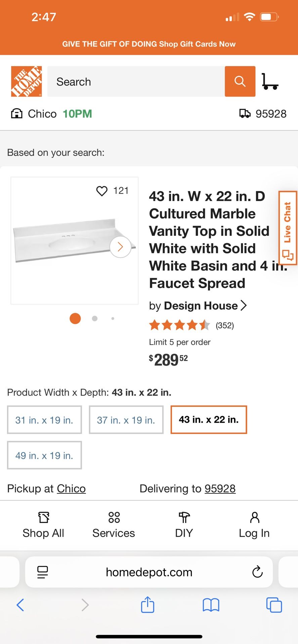298x644 pixels.
Task: Select the second carousel dot
Action: [94, 318]
